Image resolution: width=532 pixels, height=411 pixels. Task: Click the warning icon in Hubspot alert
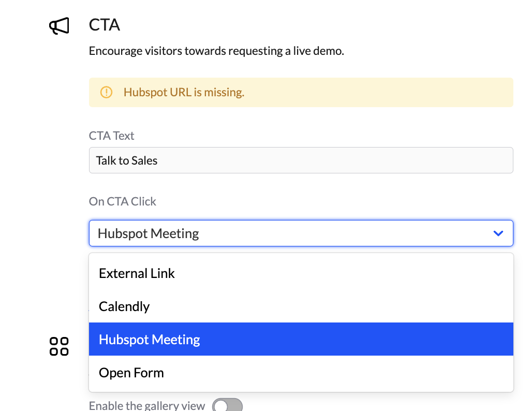click(106, 92)
